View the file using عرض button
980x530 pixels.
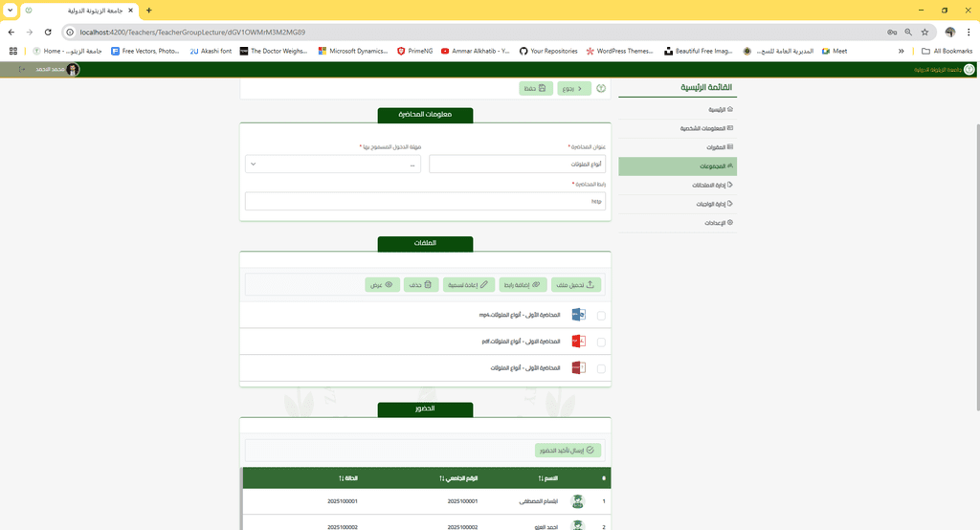(x=383, y=285)
